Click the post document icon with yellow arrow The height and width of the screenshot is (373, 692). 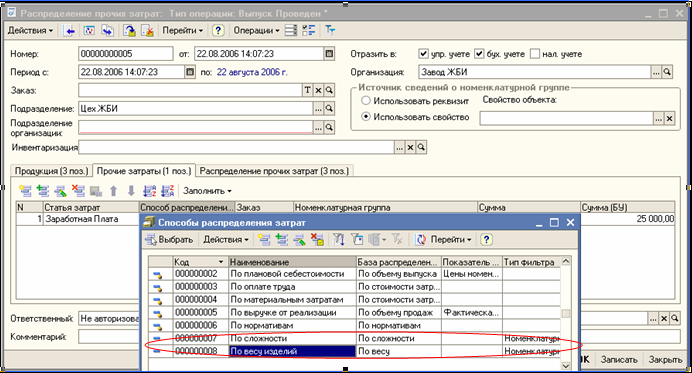click(129, 30)
